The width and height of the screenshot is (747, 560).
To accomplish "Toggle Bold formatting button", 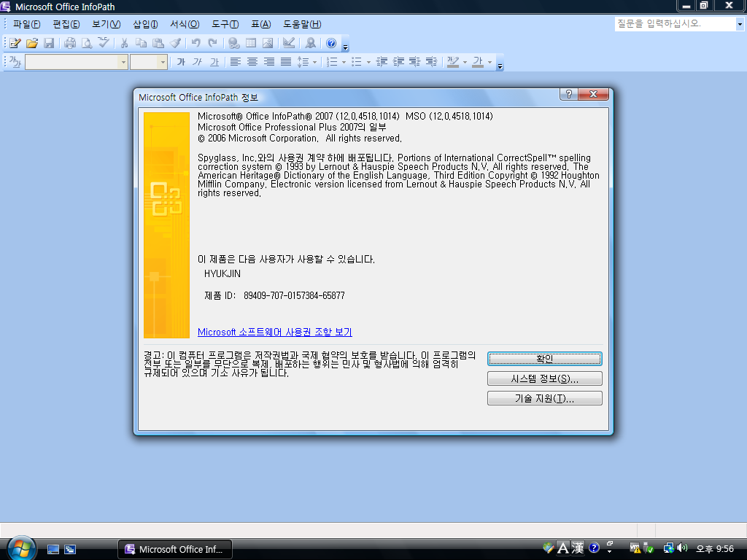I will [181, 62].
